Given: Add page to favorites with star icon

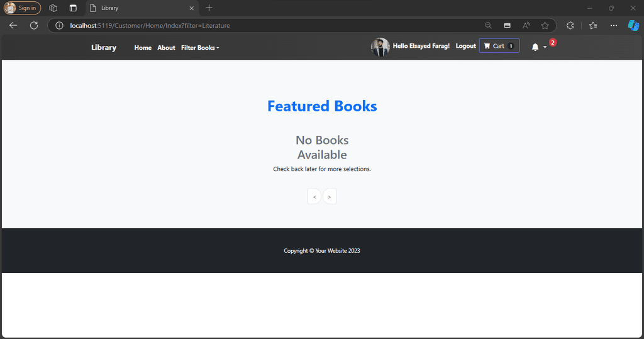Looking at the screenshot, I should click(545, 26).
